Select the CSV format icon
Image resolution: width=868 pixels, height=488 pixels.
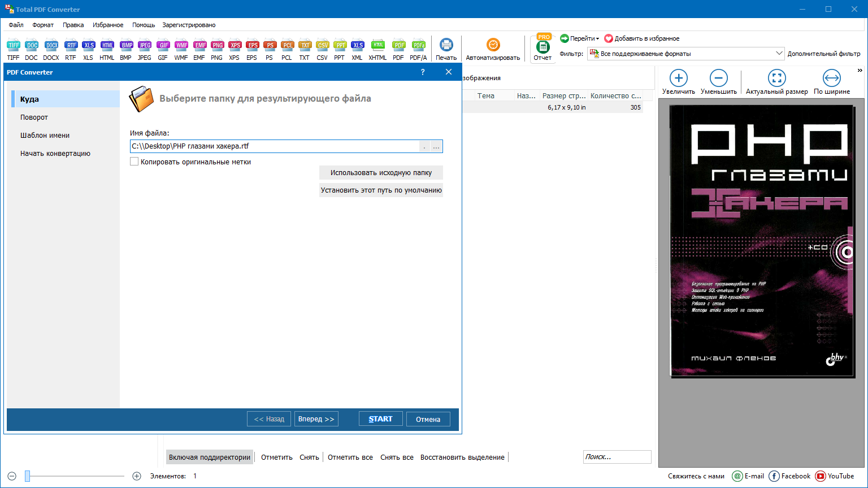point(322,45)
